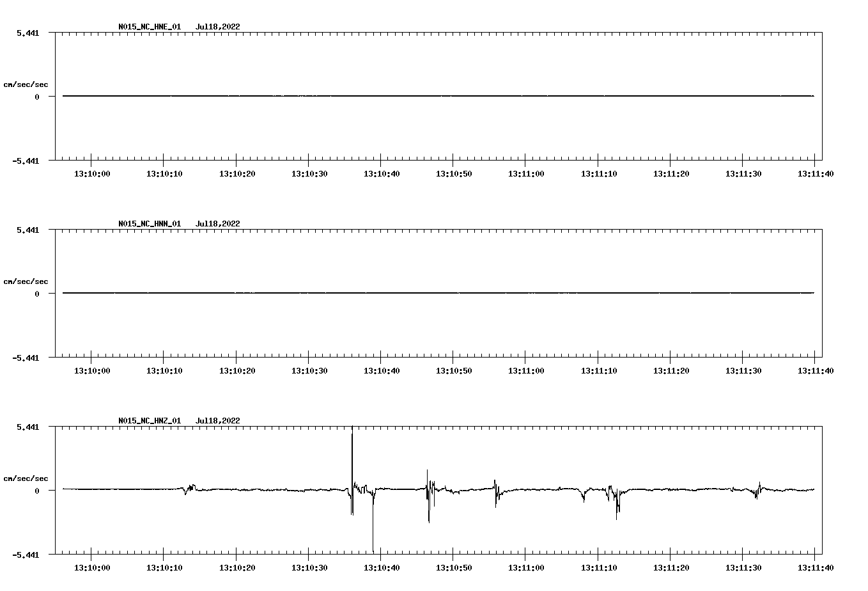
Task: Click the cm/sec/sec unit label of HNZ plot
Action: (26, 478)
